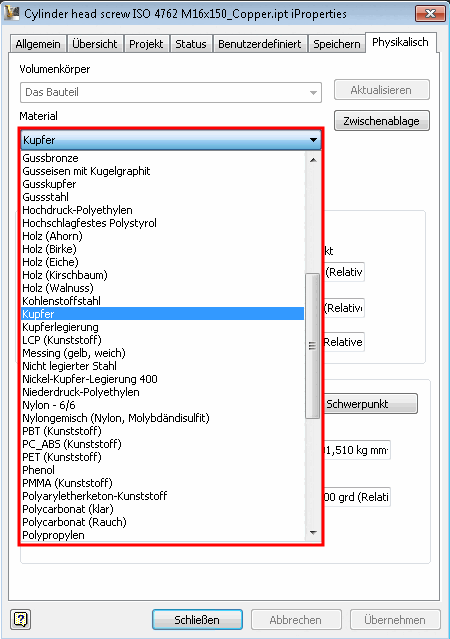The width and height of the screenshot is (450, 639).
Task: Click the Schließen button
Action: (x=197, y=619)
